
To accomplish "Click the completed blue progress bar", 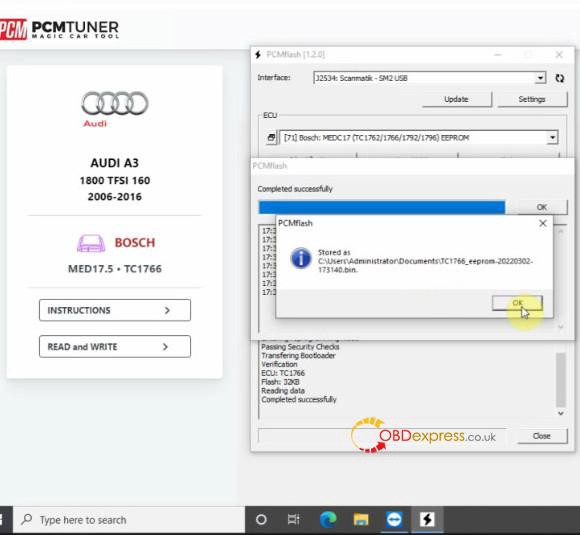I will 382,207.
